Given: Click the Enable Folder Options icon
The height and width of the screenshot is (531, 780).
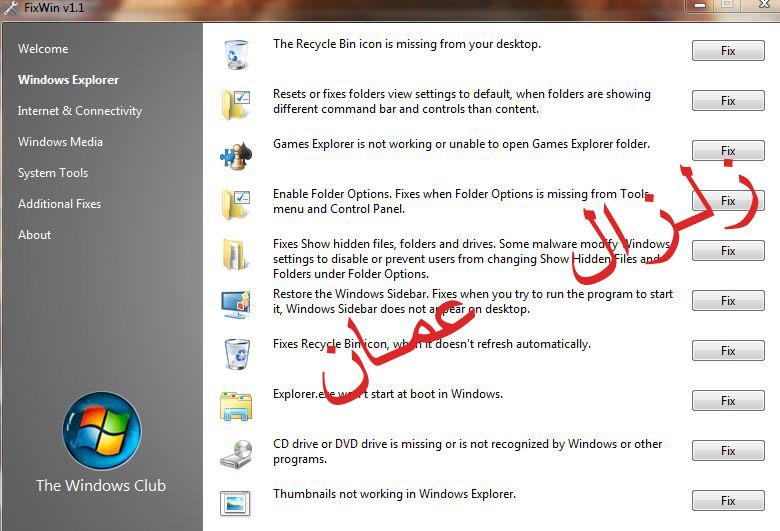Looking at the screenshot, I should pos(238,204).
